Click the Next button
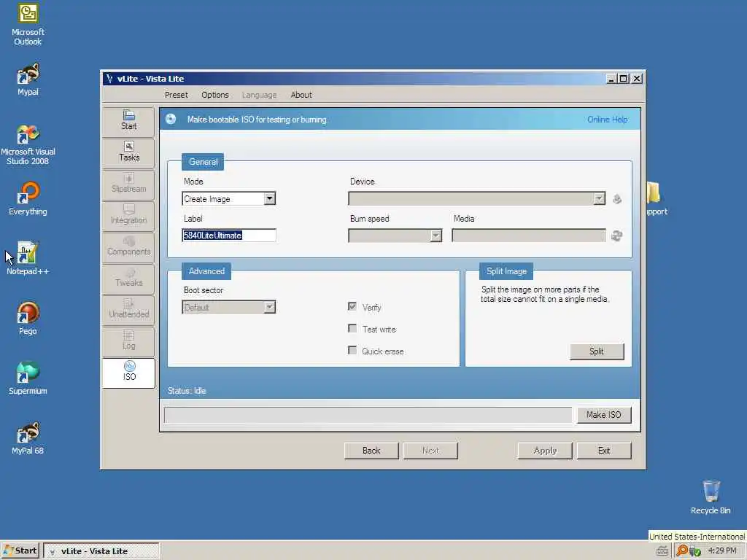 point(430,451)
